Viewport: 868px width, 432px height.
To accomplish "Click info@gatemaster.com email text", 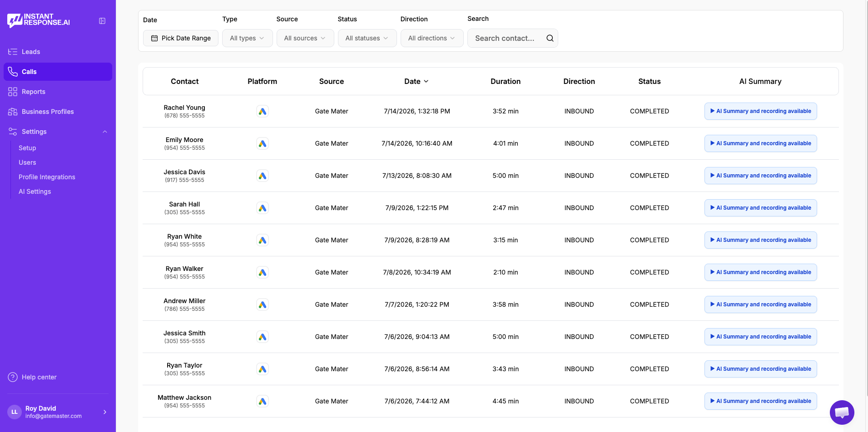I will click(54, 416).
